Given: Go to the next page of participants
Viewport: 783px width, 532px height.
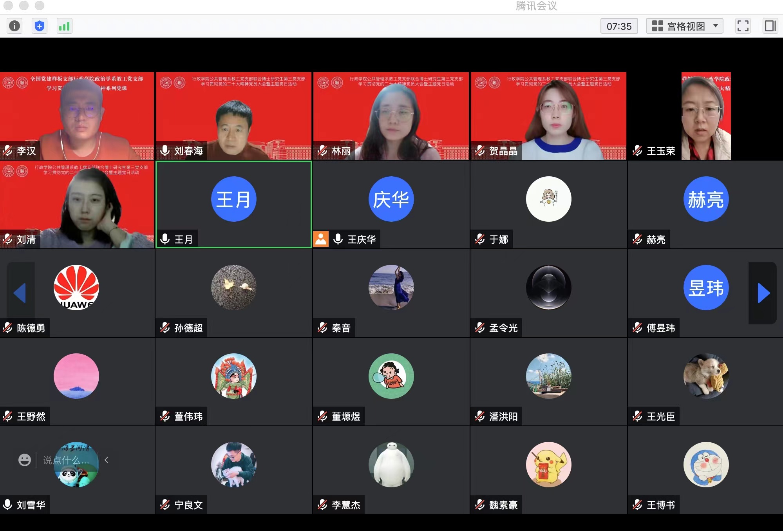Looking at the screenshot, I should pos(763,293).
